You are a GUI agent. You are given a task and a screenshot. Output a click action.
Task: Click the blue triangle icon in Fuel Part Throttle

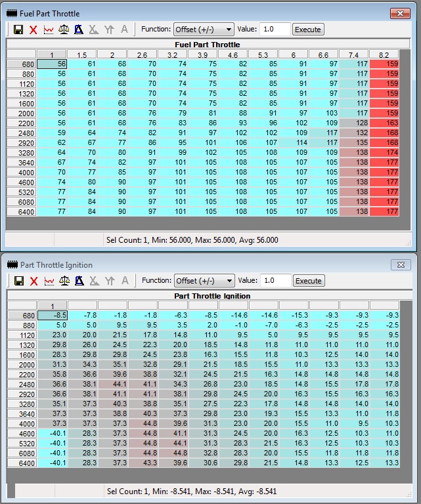(x=79, y=30)
